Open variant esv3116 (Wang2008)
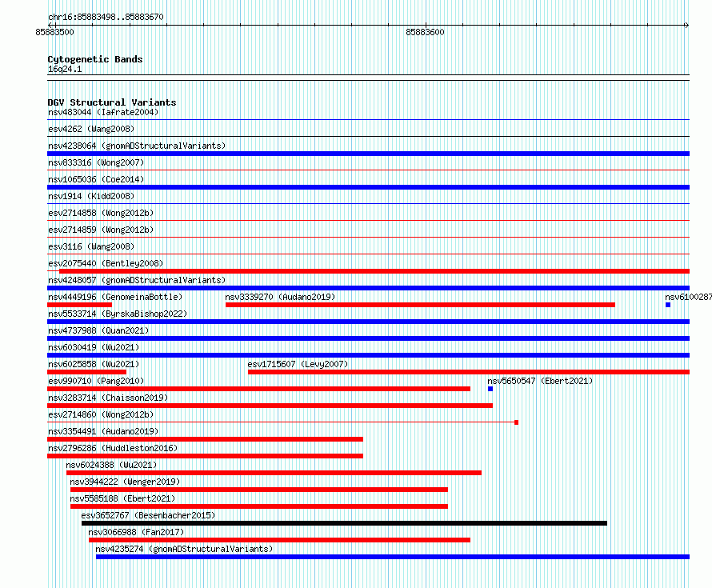This screenshot has width=712, height=588. (x=91, y=246)
